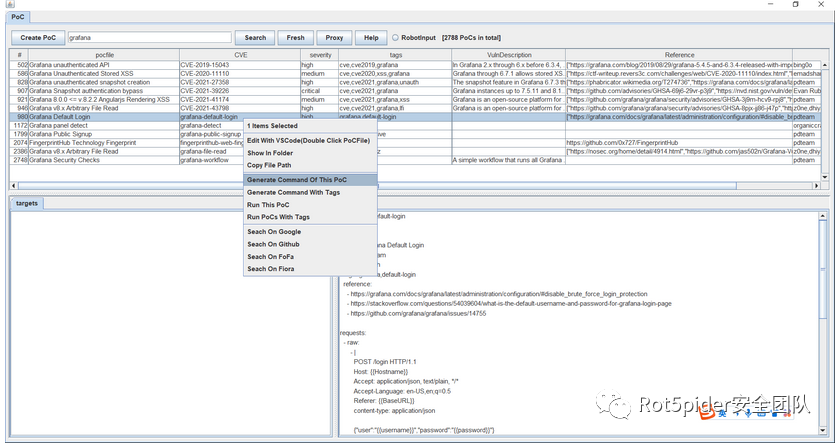Screen dimensions: 837x443
Task: Select the targets tab
Action: tap(27, 203)
